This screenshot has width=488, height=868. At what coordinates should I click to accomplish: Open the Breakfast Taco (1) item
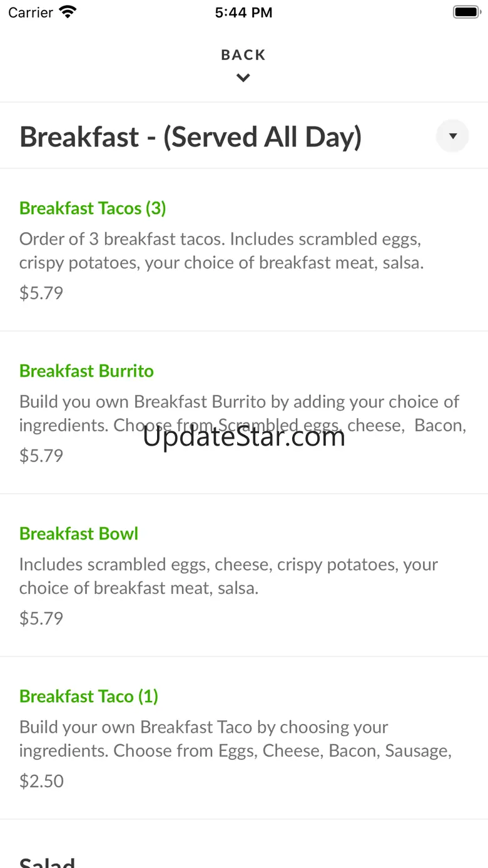[89, 697]
